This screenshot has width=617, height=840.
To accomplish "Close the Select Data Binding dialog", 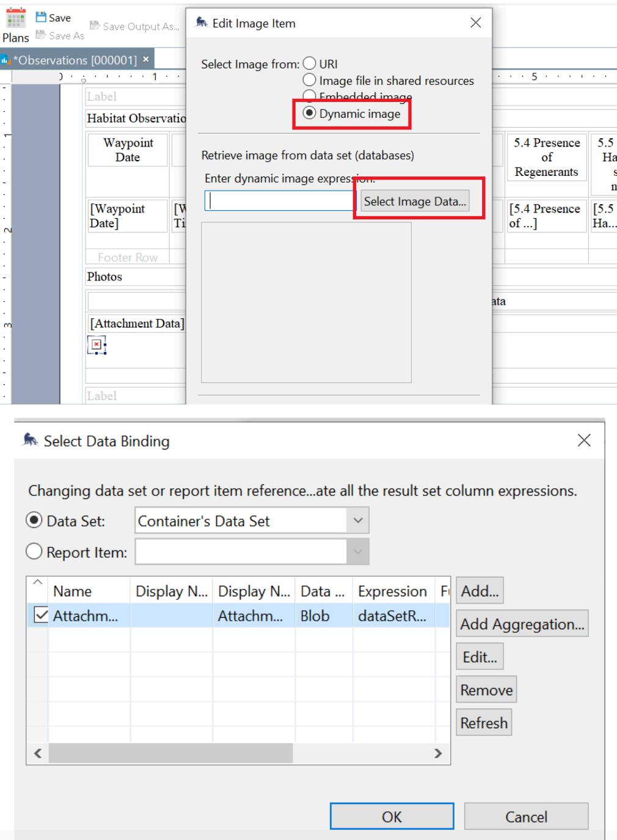I will pos(584,440).
